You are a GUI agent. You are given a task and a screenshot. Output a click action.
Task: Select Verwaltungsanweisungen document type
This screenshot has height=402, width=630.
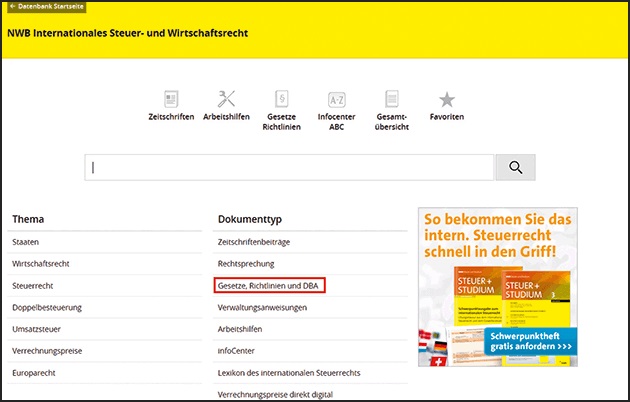pyautogui.click(x=262, y=307)
